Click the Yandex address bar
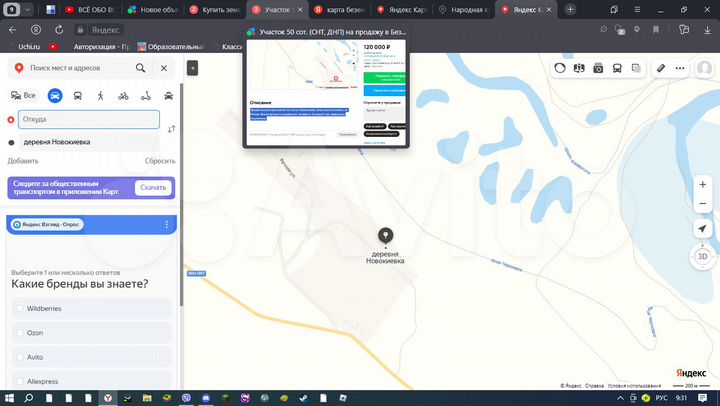720x406 pixels. pos(105,30)
